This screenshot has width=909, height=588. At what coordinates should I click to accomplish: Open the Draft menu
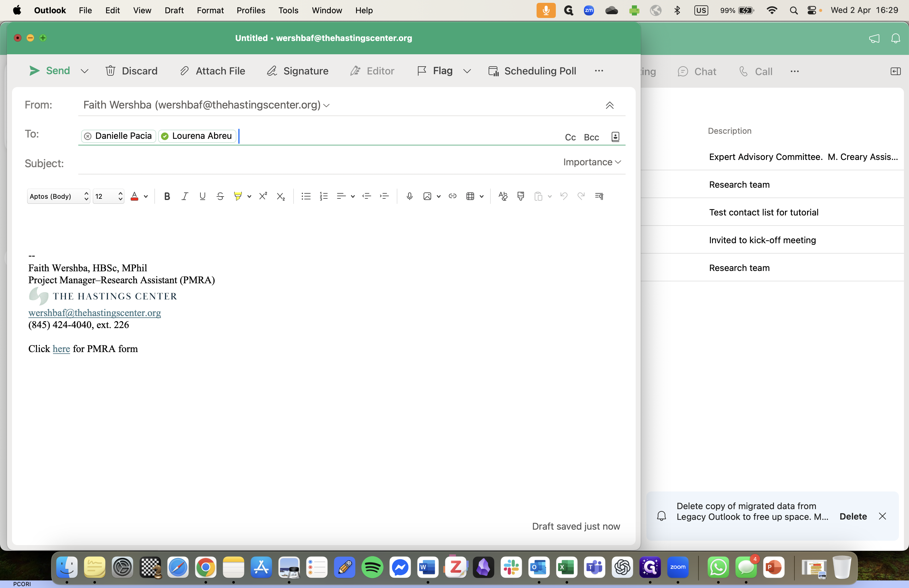(174, 10)
